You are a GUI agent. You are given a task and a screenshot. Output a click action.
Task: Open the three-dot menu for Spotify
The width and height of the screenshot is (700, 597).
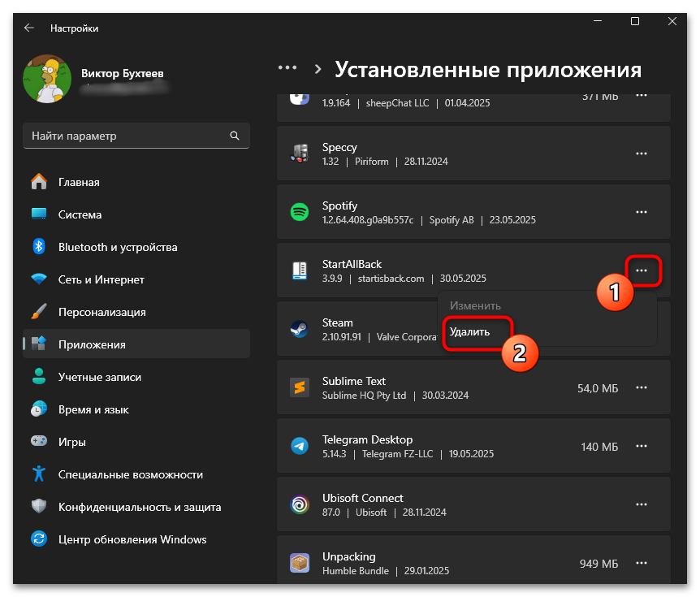(x=642, y=212)
